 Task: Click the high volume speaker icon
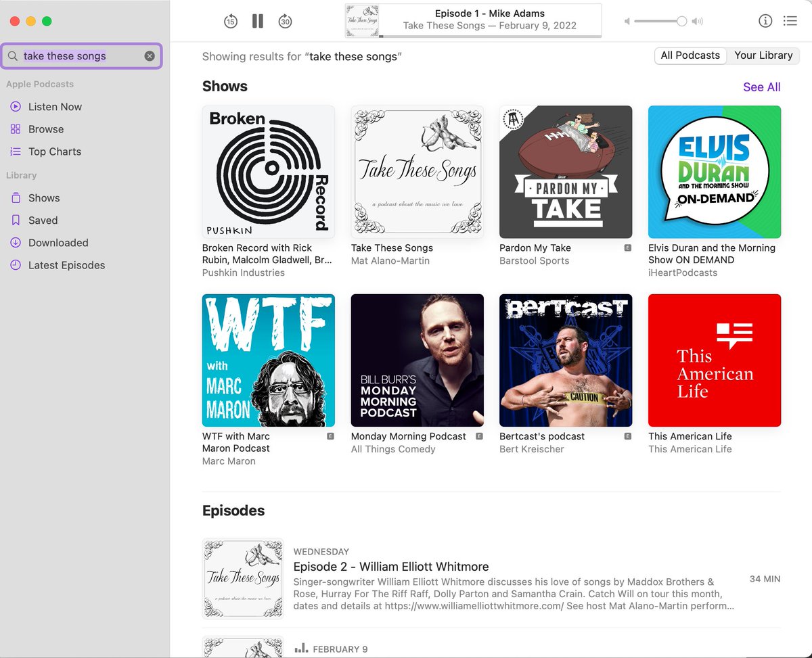pyautogui.click(x=698, y=22)
